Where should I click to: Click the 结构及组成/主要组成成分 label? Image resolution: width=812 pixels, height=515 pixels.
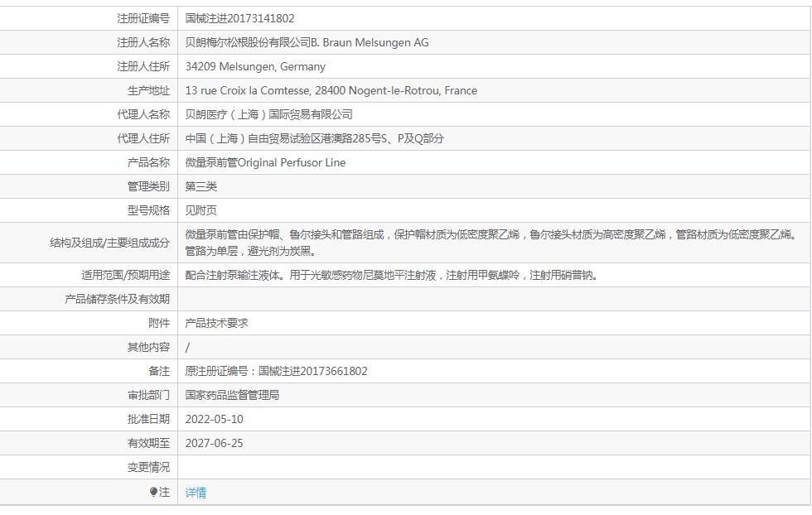(x=109, y=243)
